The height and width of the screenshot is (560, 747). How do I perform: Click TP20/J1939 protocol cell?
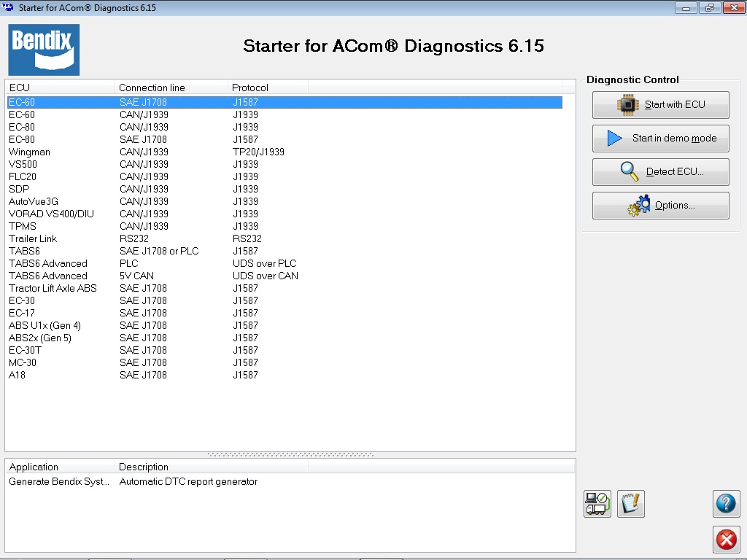pos(258,152)
